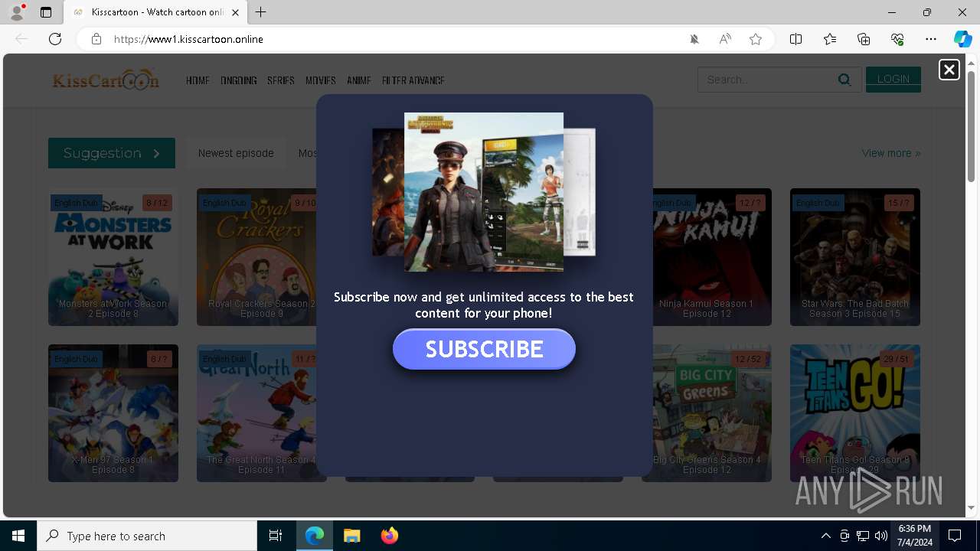Open the Collections icon
This screenshot has width=980, height=551.
[x=864, y=39]
